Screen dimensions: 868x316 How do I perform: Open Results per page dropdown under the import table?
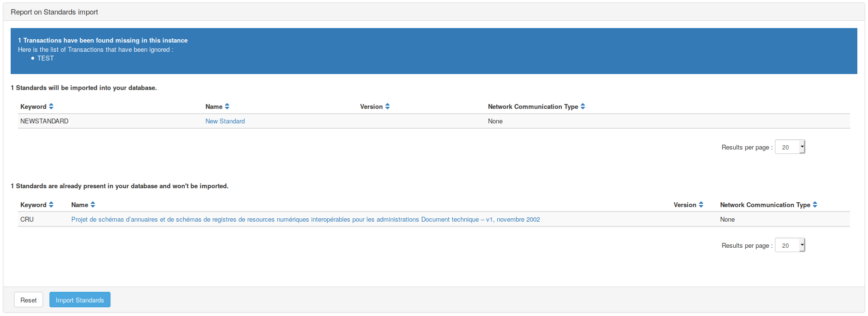point(789,147)
